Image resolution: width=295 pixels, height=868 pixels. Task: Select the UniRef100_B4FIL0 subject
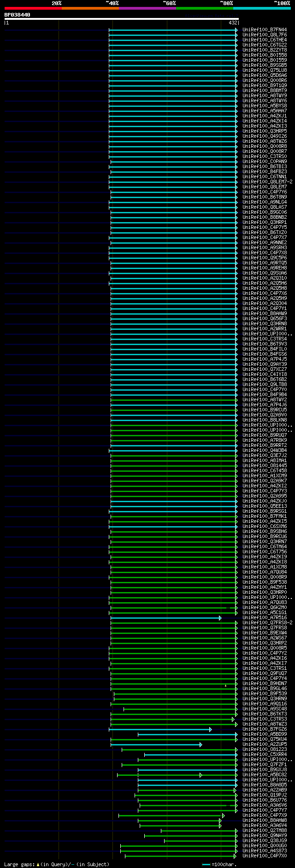pyautogui.click(x=265, y=349)
